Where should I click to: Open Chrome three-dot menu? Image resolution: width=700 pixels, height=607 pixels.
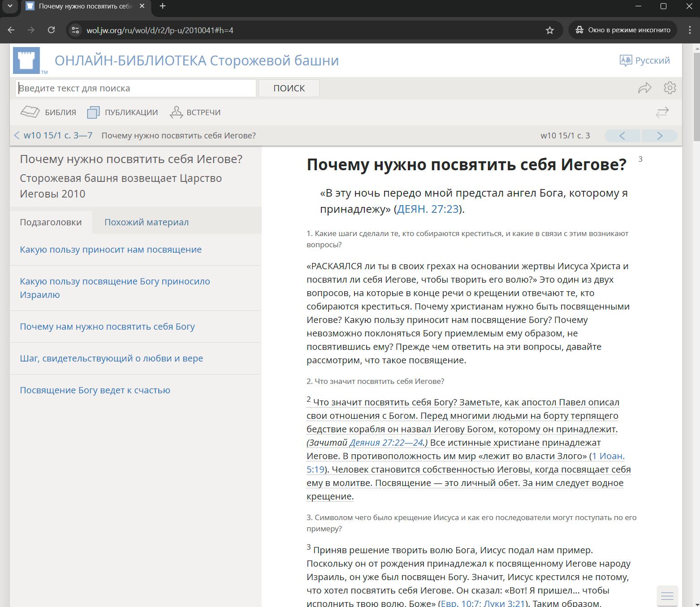(x=690, y=30)
